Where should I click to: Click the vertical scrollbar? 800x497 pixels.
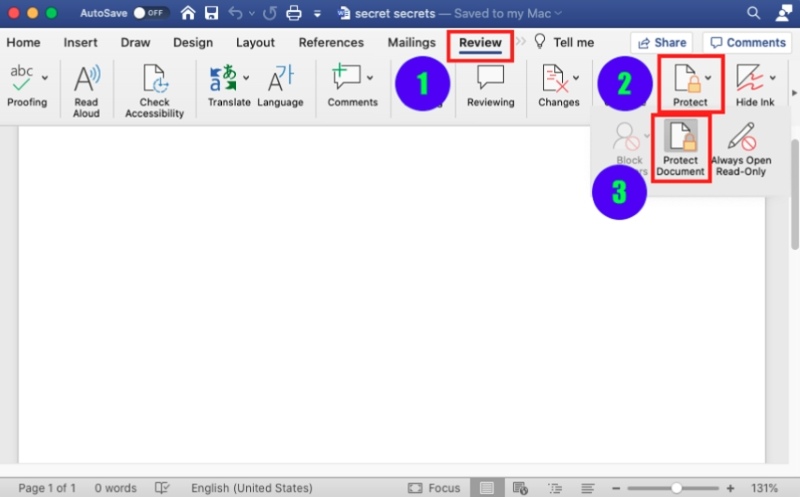coord(794,194)
